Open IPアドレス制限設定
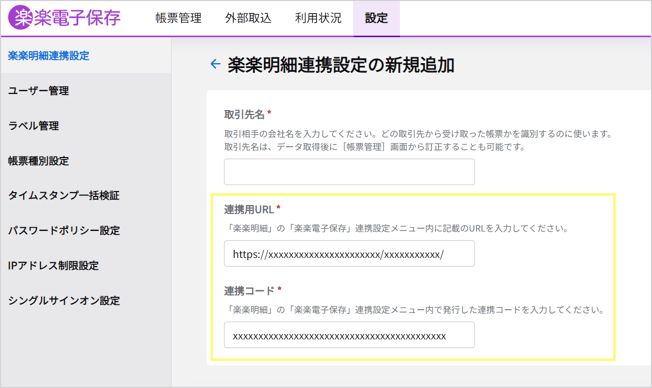 coord(53,265)
